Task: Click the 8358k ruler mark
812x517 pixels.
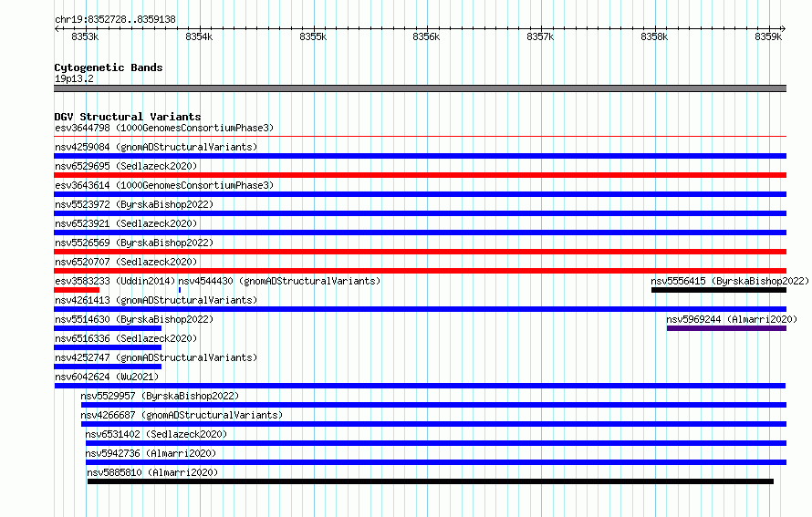Action: click(x=654, y=36)
